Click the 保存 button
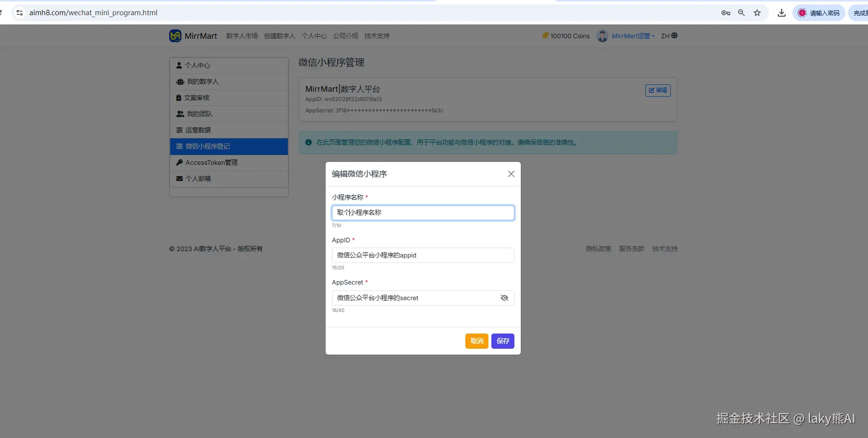The width and height of the screenshot is (868, 438). (503, 341)
